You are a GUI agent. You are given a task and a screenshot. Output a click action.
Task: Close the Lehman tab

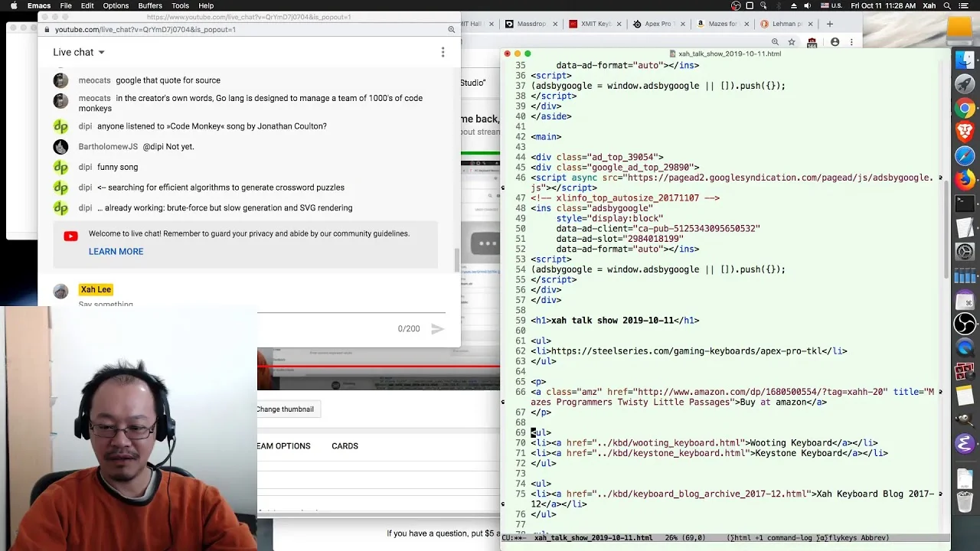(x=809, y=24)
